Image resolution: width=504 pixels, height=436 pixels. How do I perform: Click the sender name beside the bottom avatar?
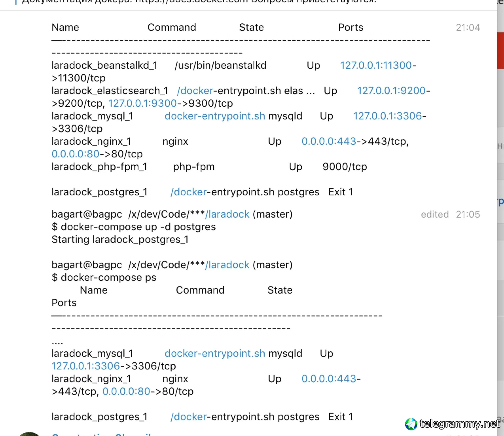(102, 434)
